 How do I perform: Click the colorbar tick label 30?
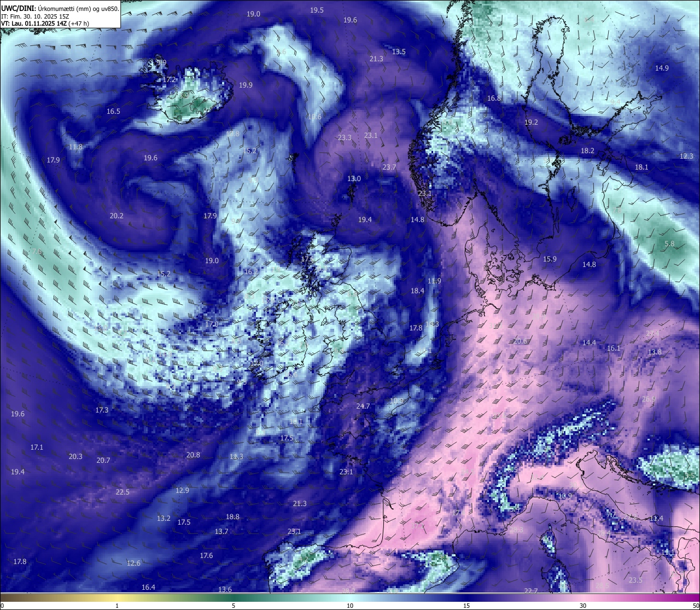pyautogui.click(x=583, y=606)
